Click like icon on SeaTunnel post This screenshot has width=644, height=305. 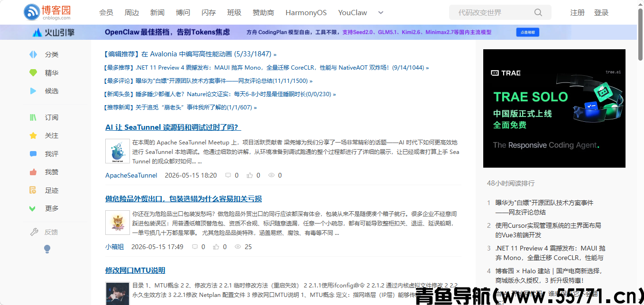point(250,175)
